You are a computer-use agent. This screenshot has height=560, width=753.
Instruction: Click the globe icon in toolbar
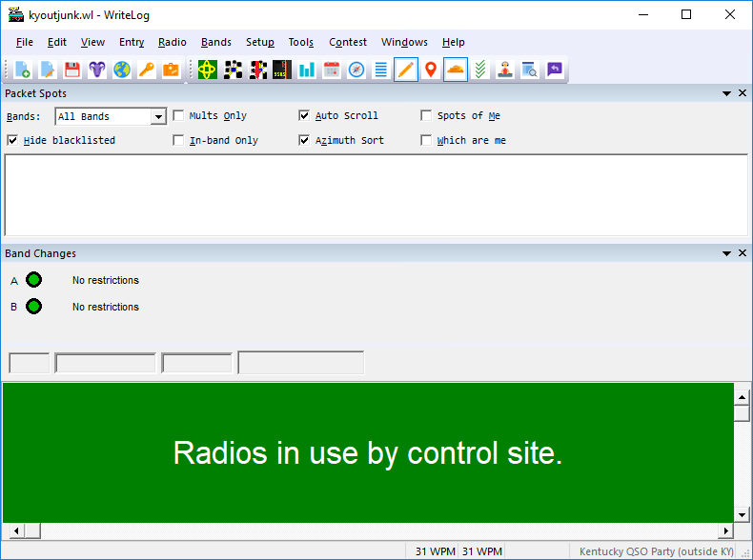click(x=122, y=70)
